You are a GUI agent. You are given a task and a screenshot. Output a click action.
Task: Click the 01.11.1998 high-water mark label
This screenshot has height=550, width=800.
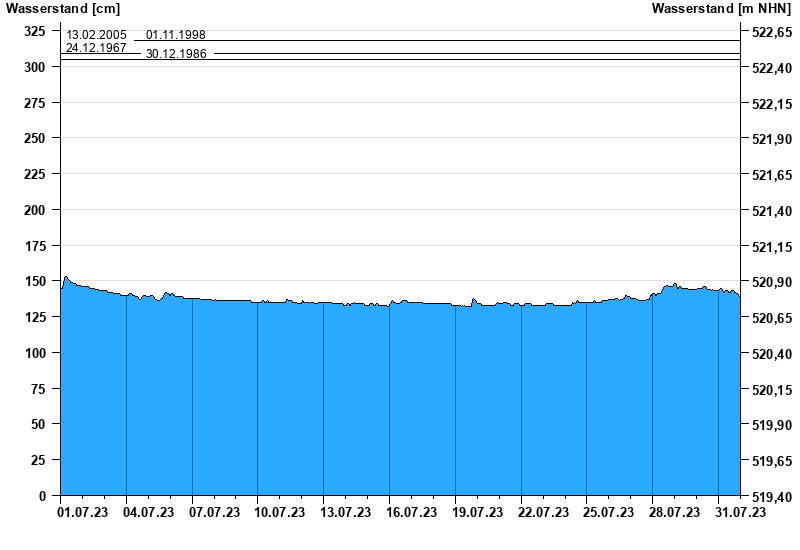tap(176, 35)
